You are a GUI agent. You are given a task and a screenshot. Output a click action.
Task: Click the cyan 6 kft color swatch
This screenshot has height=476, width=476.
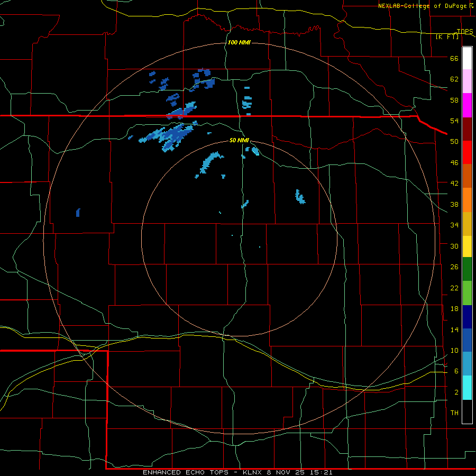(x=467, y=388)
